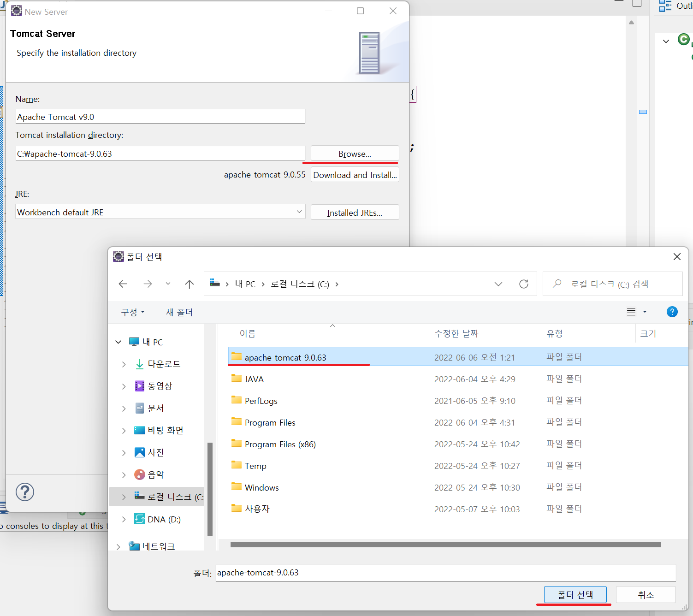Select the Windows folder icon
The image size is (693, 616).
coord(237,487)
